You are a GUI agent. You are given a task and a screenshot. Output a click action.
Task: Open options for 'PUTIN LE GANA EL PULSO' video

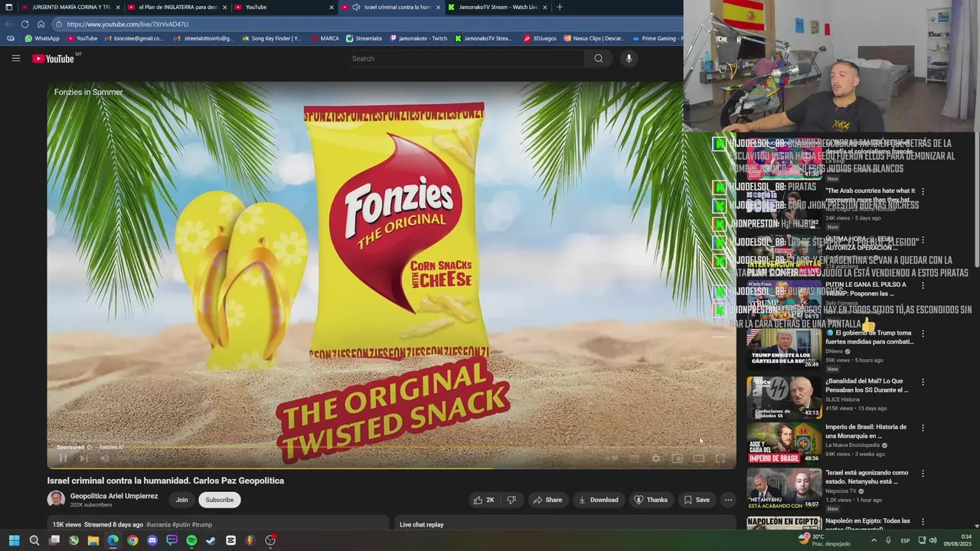click(923, 285)
